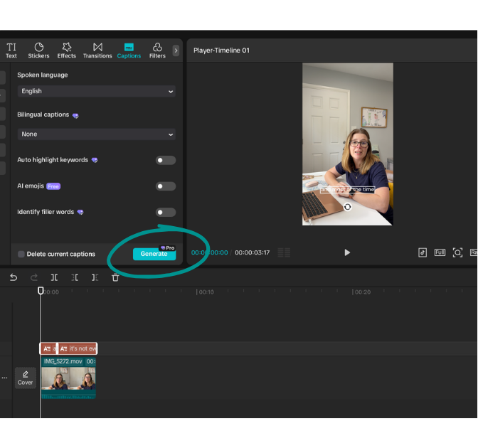Click the focus zoom icon in player
Screen dimensions: 478x448
(457, 252)
